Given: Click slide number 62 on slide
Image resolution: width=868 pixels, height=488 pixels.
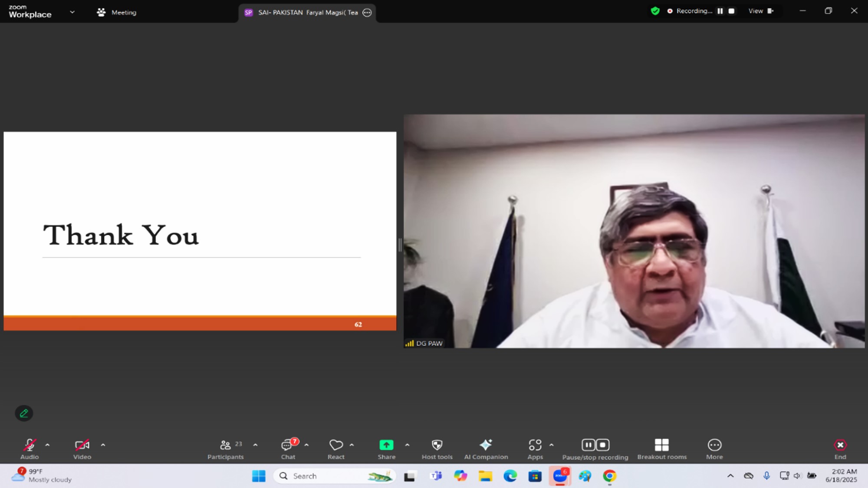Looking at the screenshot, I should coord(358,324).
